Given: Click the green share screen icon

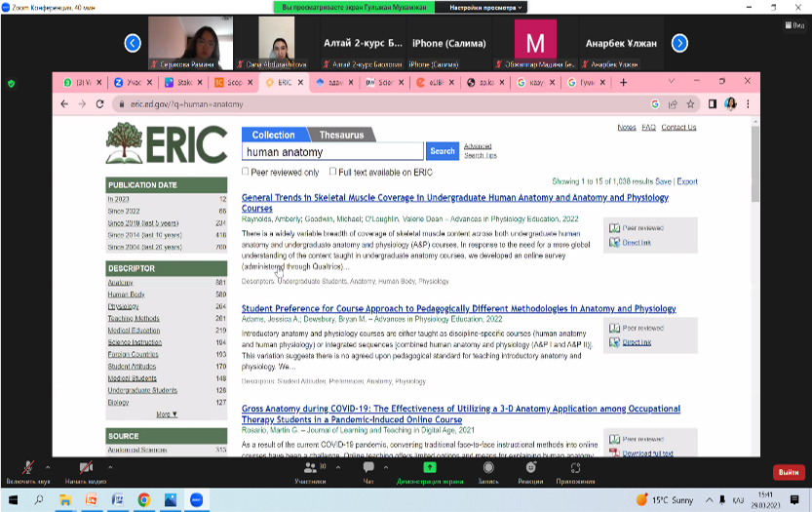Looking at the screenshot, I should tap(430, 468).
